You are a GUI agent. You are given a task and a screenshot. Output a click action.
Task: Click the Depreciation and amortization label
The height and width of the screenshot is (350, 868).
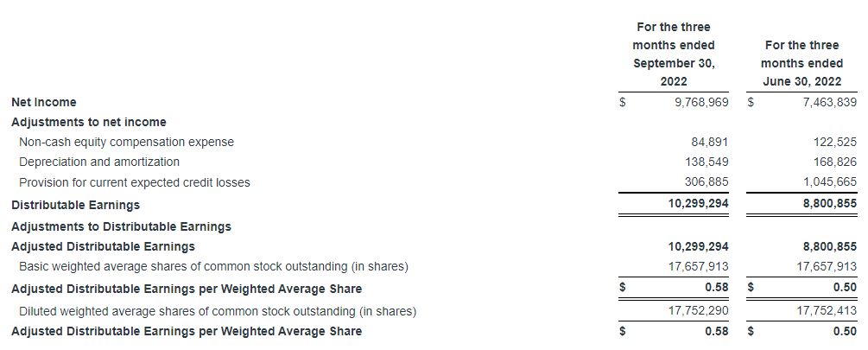99,162
